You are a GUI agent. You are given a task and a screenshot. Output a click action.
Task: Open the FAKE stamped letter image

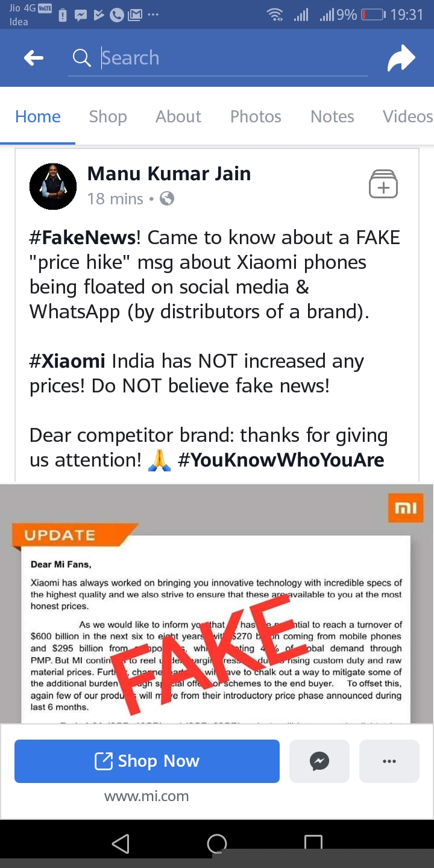tap(217, 603)
